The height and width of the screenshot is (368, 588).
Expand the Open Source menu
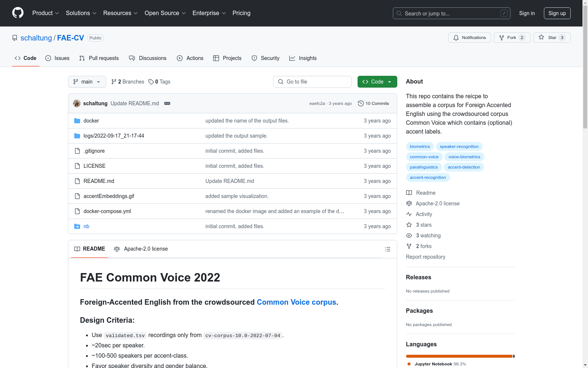point(165,13)
